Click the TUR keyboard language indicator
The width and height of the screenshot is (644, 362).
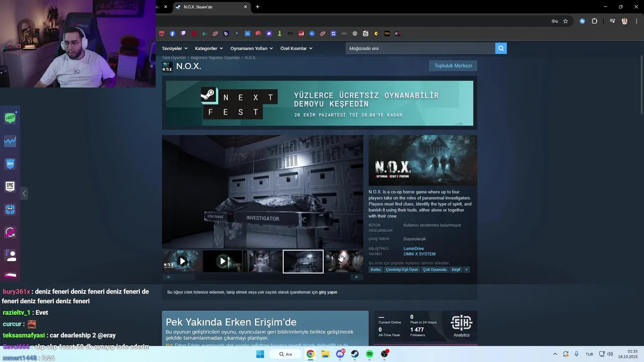point(589,354)
